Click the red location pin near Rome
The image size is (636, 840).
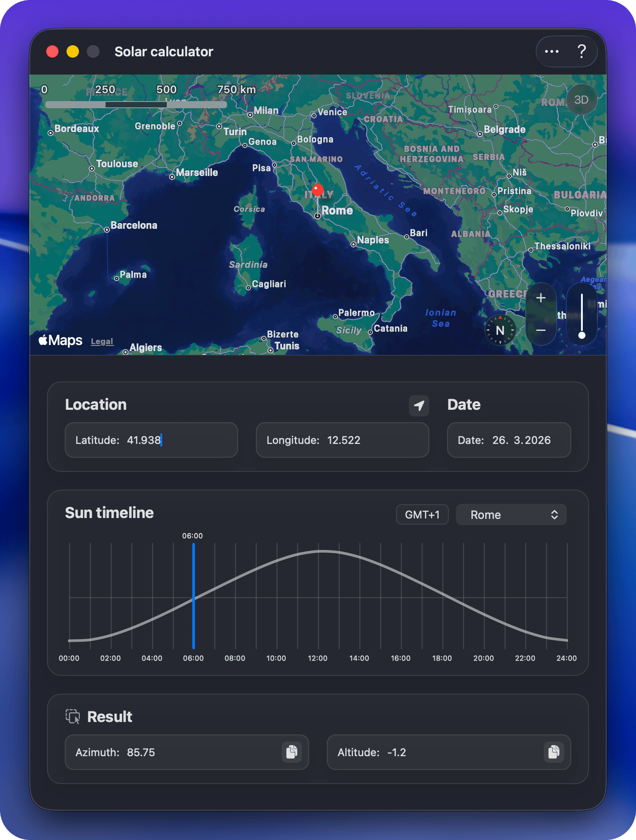click(318, 191)
